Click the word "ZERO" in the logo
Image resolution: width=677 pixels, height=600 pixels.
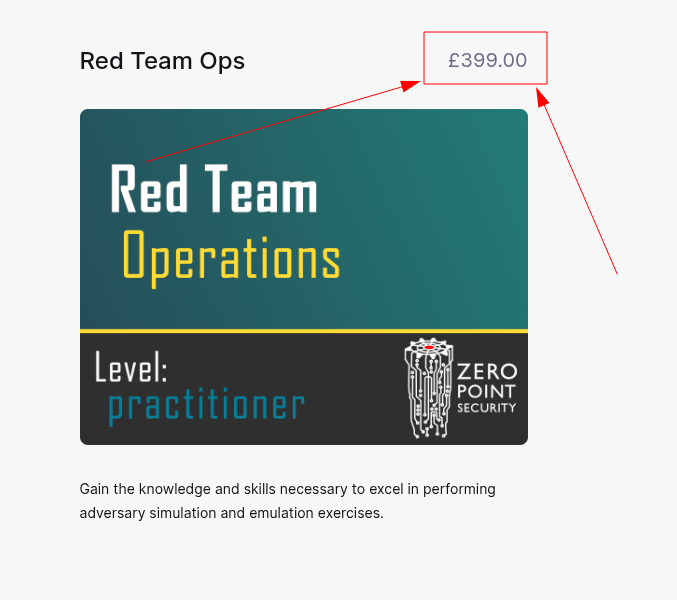487,371
